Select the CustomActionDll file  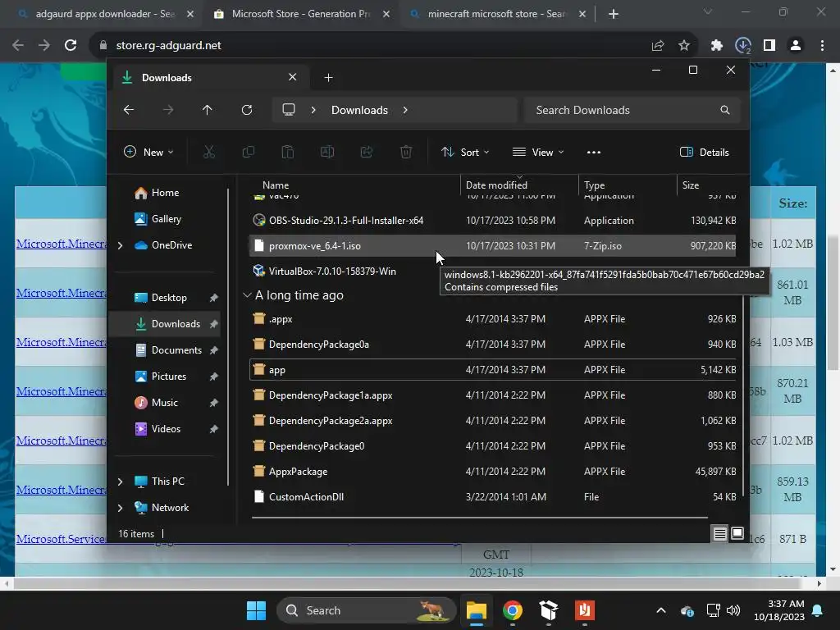click(x=492, y=497)
